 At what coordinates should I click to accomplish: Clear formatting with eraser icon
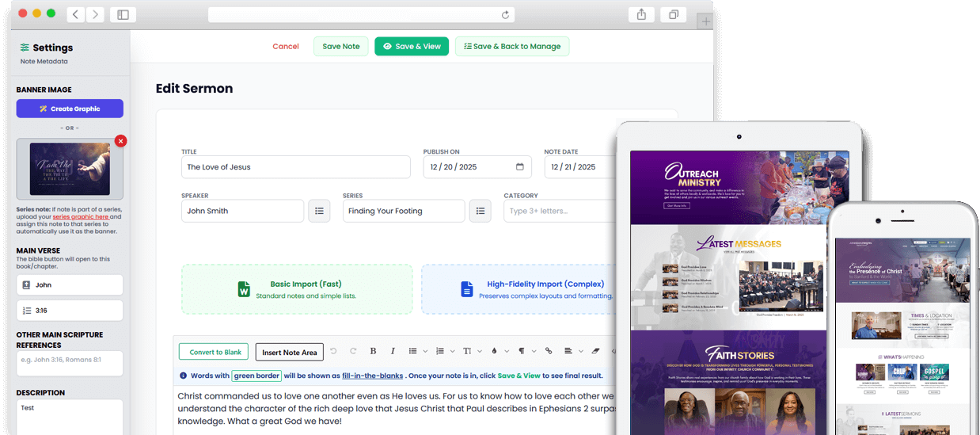[x=596, y=351]
